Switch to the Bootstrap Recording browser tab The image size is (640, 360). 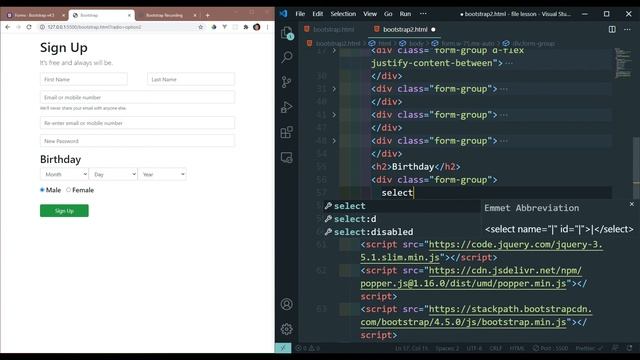point(165,16)
